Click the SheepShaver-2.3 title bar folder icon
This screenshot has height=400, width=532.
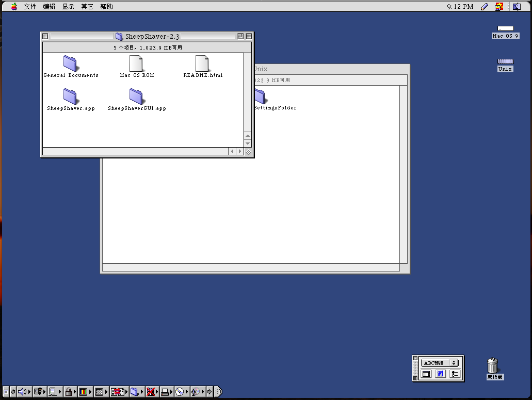(x=119, y=36)
